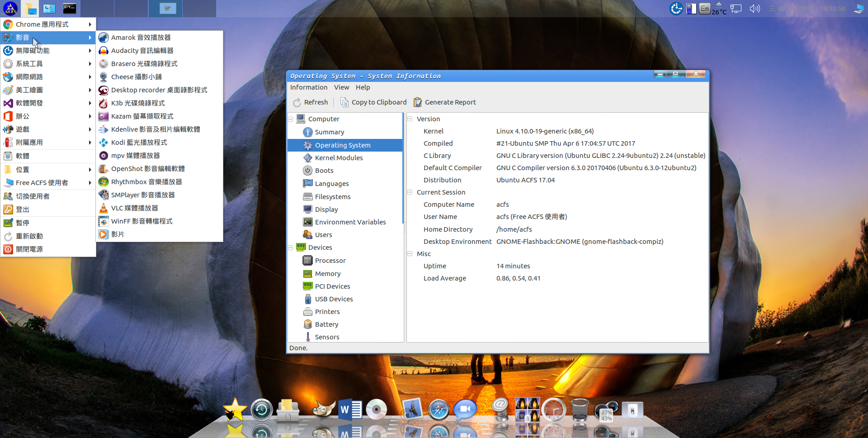Click the volume speaker tray icon

pyautogui.click(x=755, y=9)
